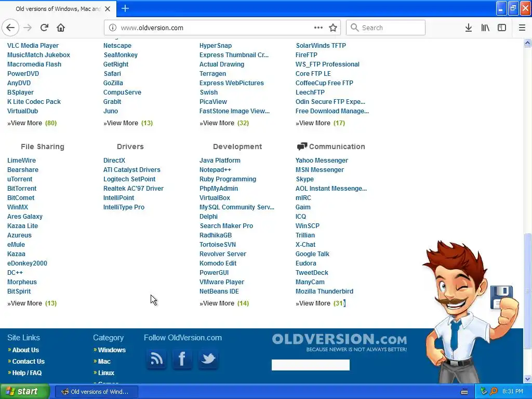Viewport: 532px width, 399px height.
Task: Bookmark this page with the star icon
Action: click(333, 28)
